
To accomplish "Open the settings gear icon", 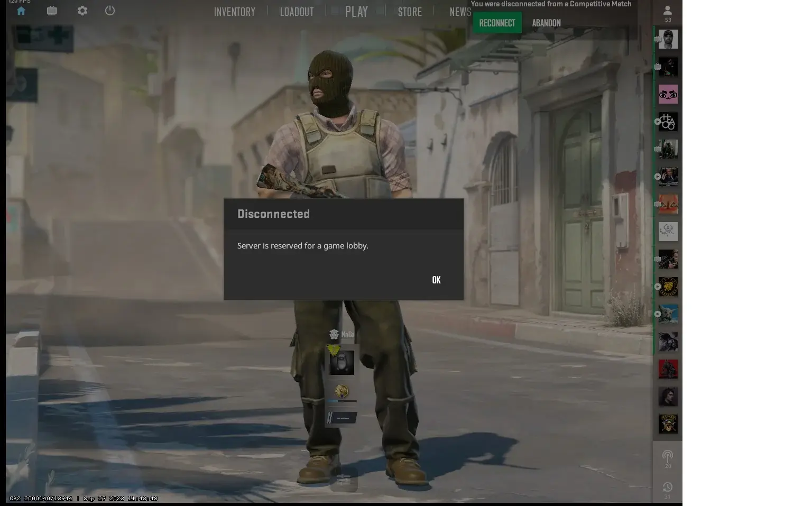I will coord(82,11).
